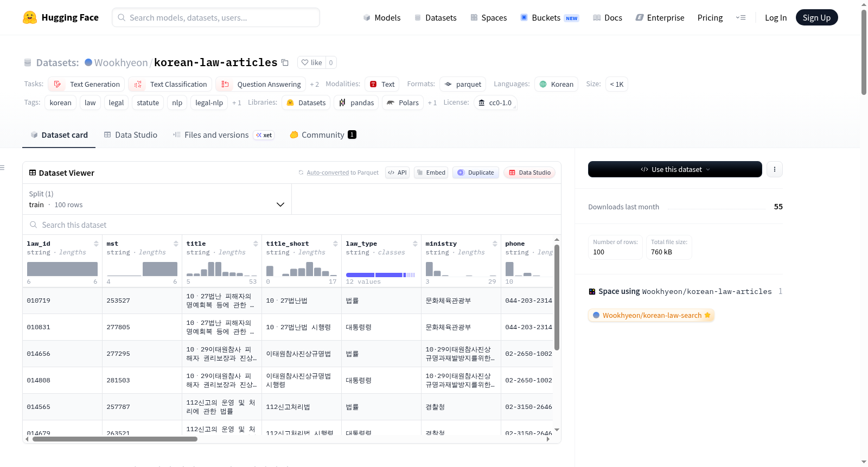Screen dimensions: 868x467
Task: Click the page vertical scrollbar thumb
Action: click(x=864, y=52)
